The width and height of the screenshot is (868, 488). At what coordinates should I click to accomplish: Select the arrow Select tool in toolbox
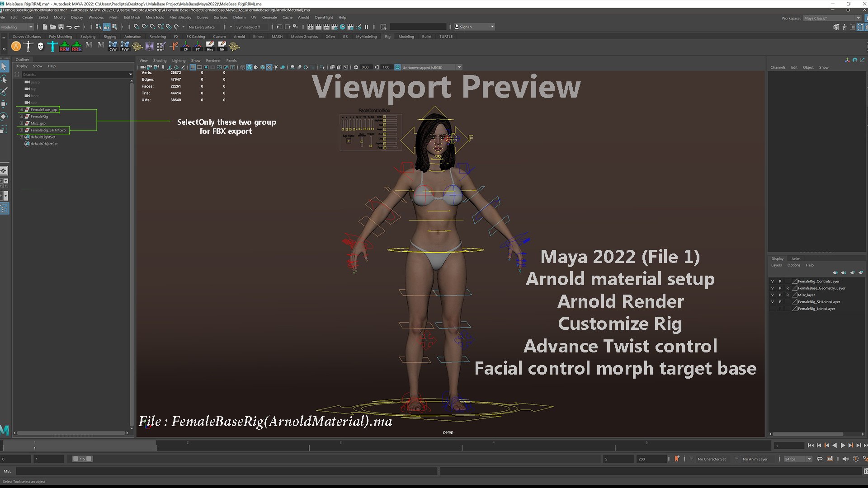4,66
